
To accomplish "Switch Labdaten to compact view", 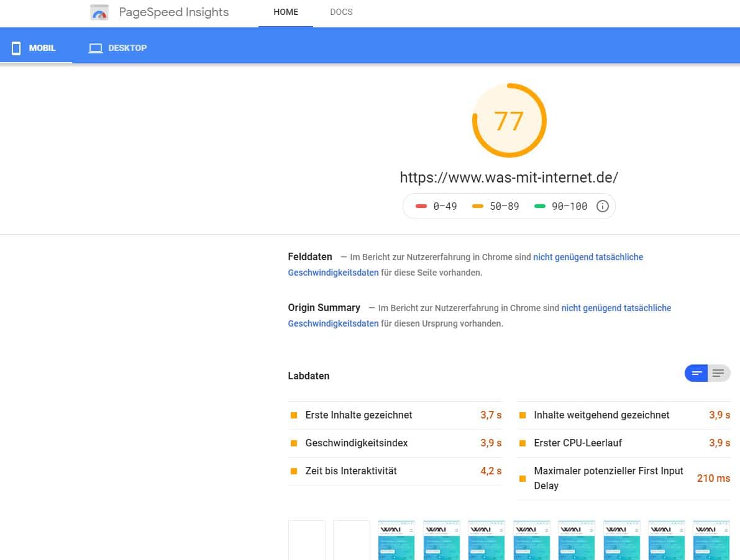I will 696,373.
